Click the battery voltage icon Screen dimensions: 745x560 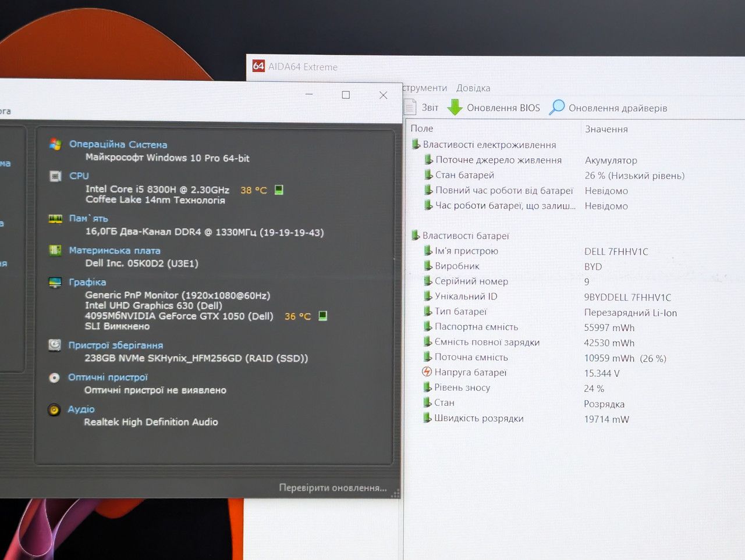tap(427, 372)
